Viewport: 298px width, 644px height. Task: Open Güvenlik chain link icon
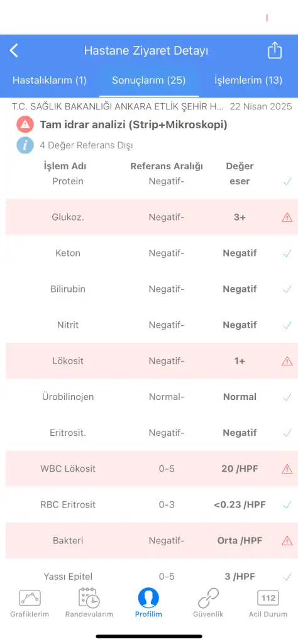208,597
